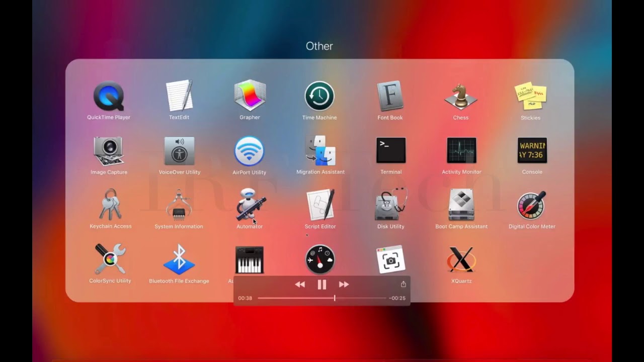The image size is (644, 362).
Task: Click the Other folder title
Action: (319, 46)
